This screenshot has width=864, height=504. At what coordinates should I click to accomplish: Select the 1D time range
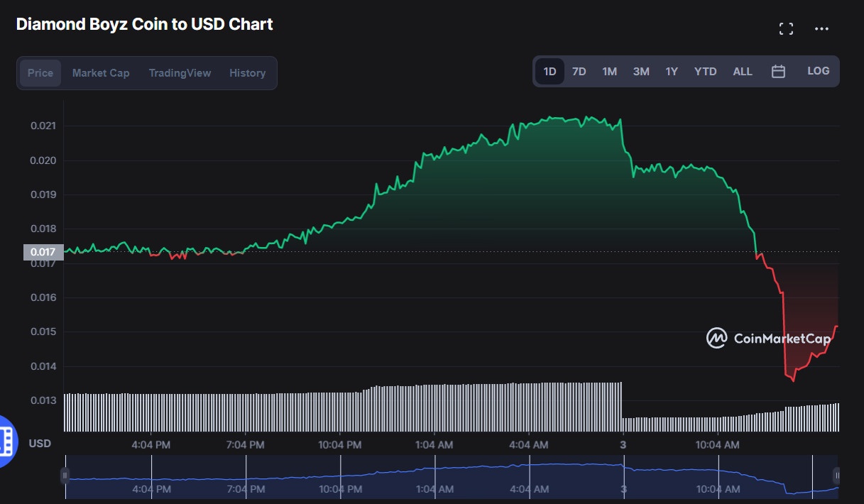coord(549,72)
